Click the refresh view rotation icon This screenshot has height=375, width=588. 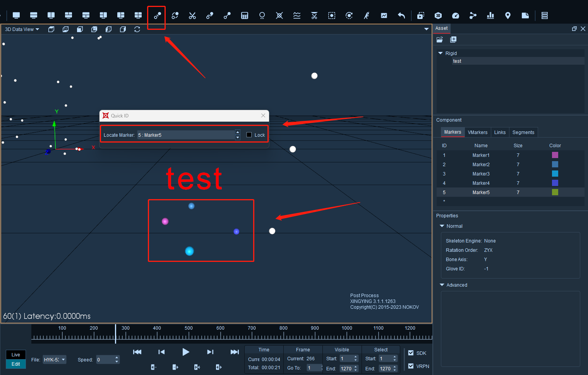(x=137, y=29)
